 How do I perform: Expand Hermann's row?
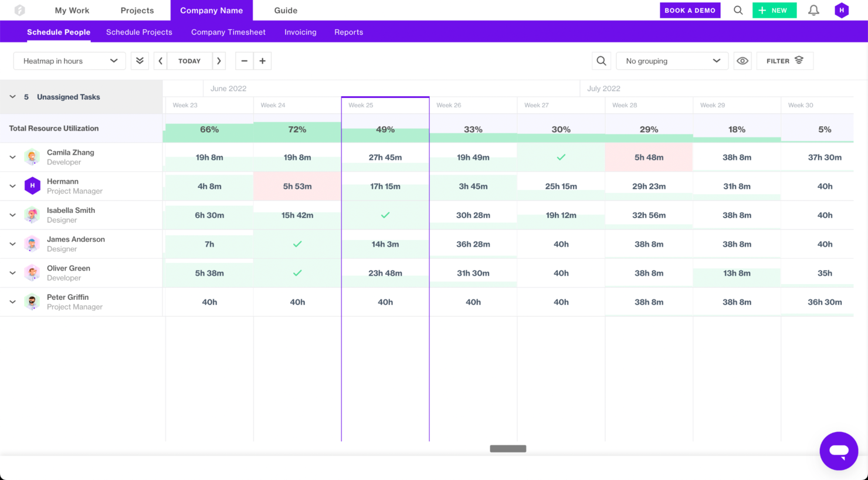pos(12,186)
